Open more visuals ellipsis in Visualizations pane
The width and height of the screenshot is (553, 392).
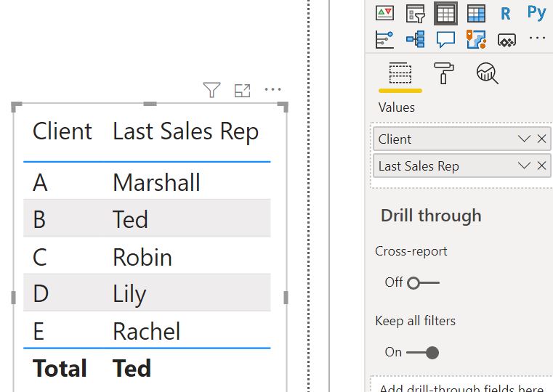coord(537,38)
